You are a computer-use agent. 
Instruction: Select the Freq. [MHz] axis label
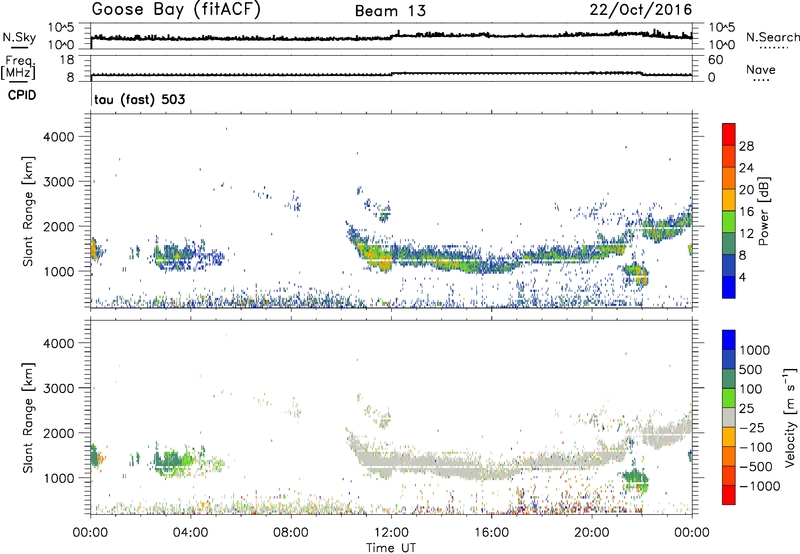tap(18, 68)
